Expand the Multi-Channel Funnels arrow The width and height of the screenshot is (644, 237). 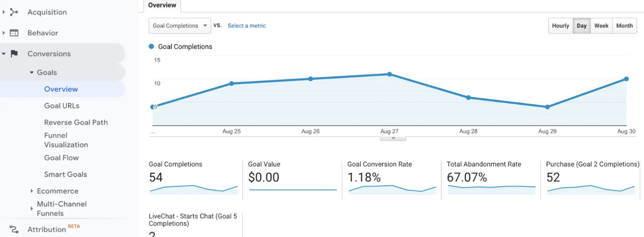pyautogui.click(x=32, y=208)
